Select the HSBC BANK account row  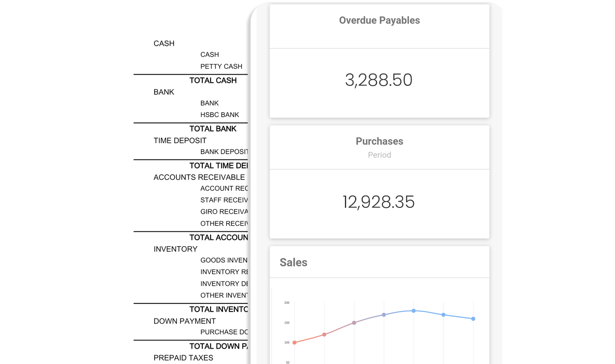click(x=220, y=115)
